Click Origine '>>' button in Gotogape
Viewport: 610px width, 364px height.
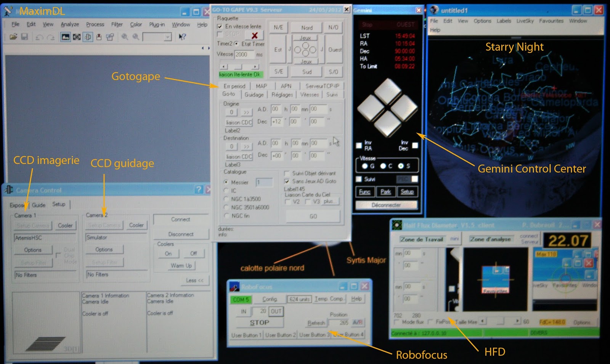[246, 112]
